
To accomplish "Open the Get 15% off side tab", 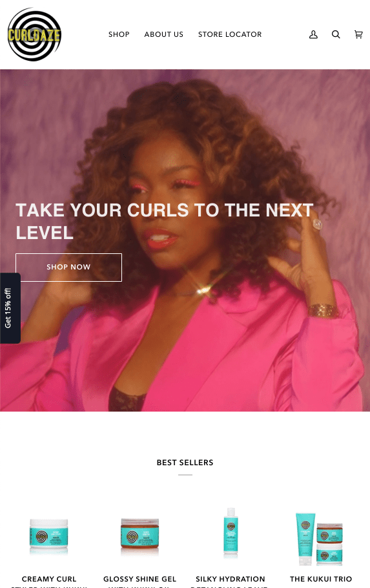I will [x=10, y=308].
